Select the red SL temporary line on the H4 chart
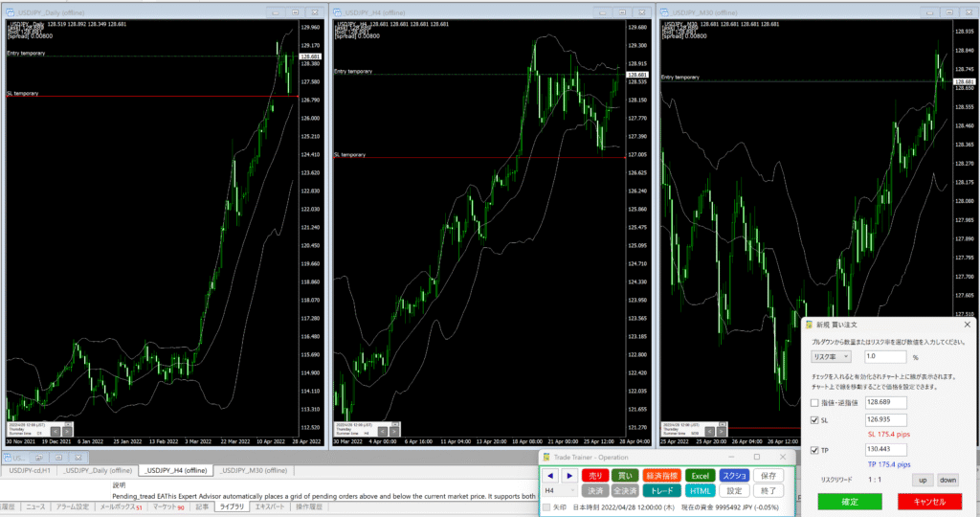 [479, 158]
